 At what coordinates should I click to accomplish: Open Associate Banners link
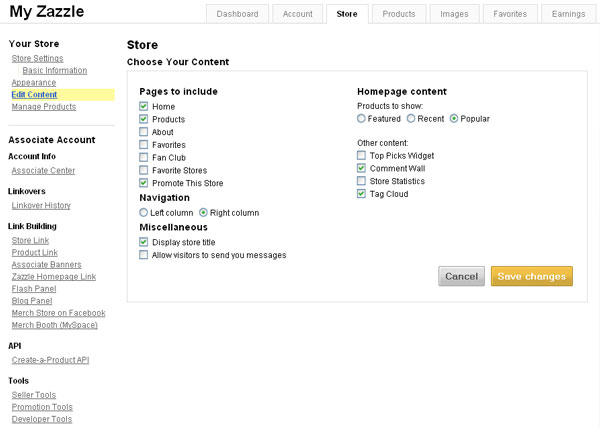pyautogui.click(x=46, y=265)
